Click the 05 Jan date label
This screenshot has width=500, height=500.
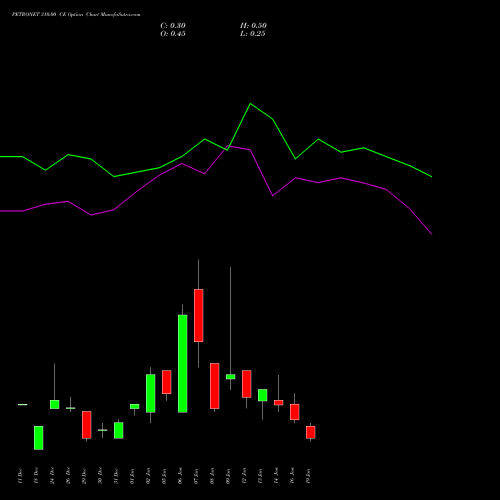pos(164,476)
